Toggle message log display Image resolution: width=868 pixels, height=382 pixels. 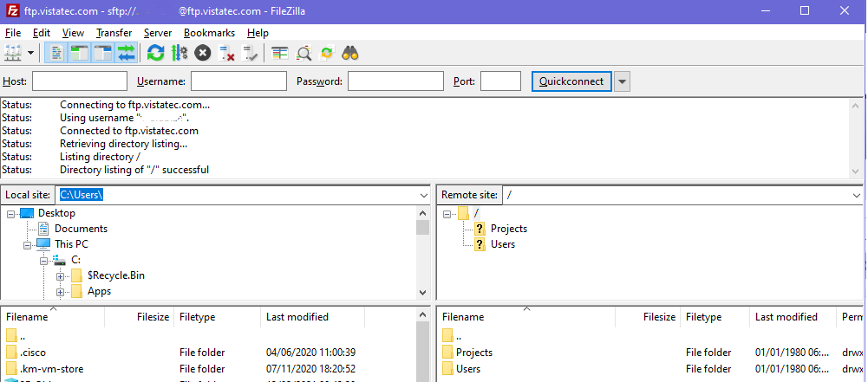(x=56, y=53)
